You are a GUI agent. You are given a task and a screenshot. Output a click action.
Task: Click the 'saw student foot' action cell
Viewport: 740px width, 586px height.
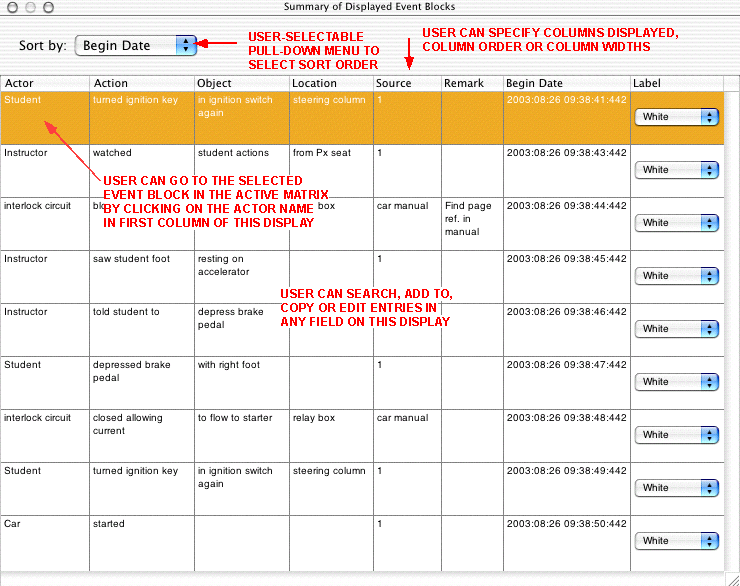coord(142,276)
